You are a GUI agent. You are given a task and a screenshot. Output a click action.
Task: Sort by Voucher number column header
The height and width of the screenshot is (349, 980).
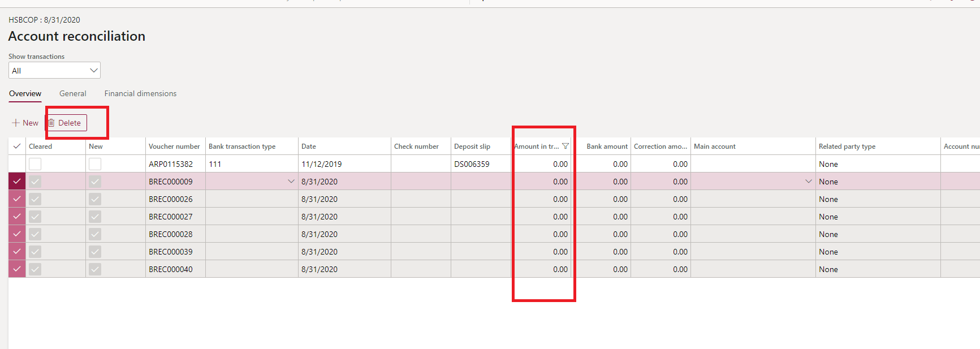[175, 146]
